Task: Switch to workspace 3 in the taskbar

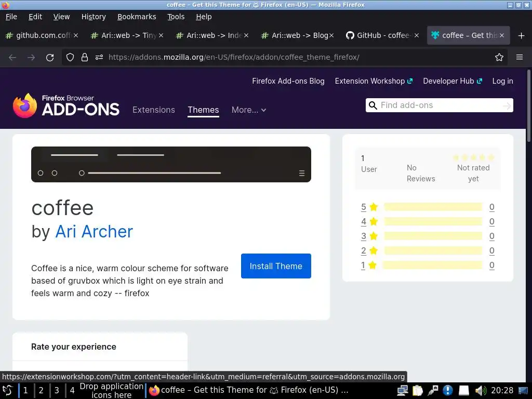Action: click(57, 391)
